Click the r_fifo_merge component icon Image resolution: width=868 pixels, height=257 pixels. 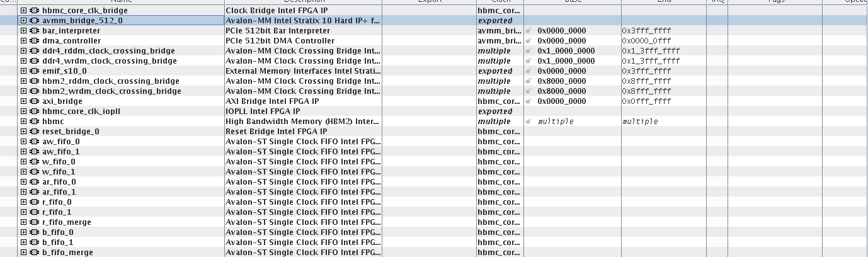[34, 222]
